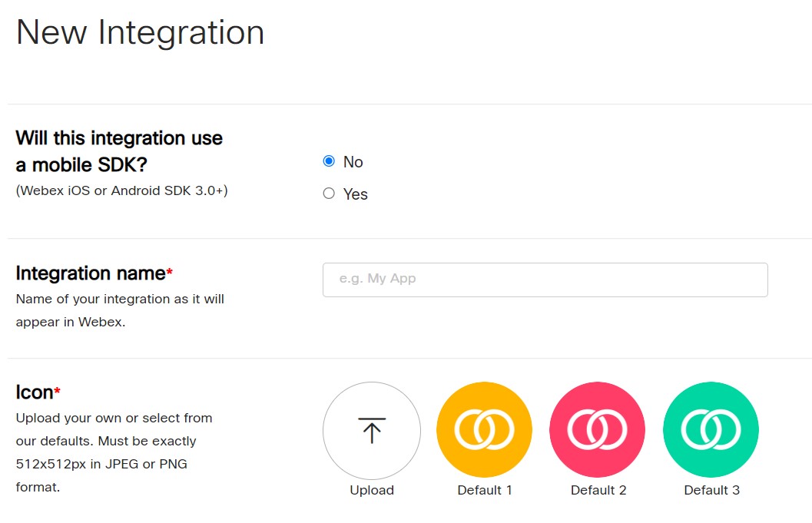
Task: Choose the green Default 3 icon
Action: pyautogui.click(x=711, y=430)
